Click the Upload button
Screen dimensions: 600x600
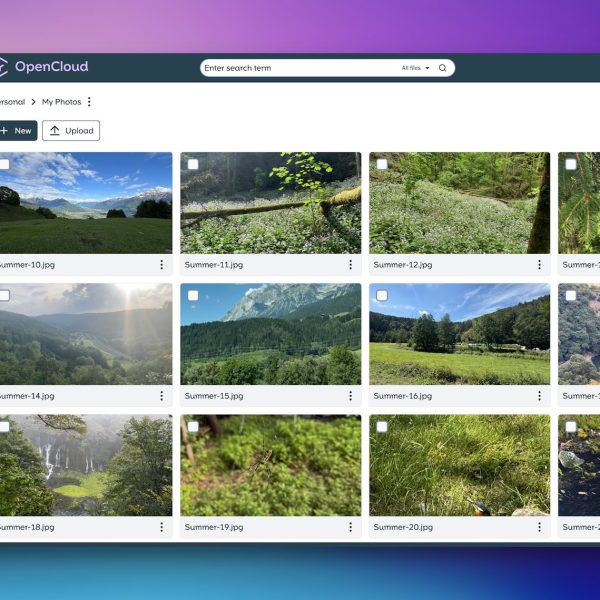[71, 130]
